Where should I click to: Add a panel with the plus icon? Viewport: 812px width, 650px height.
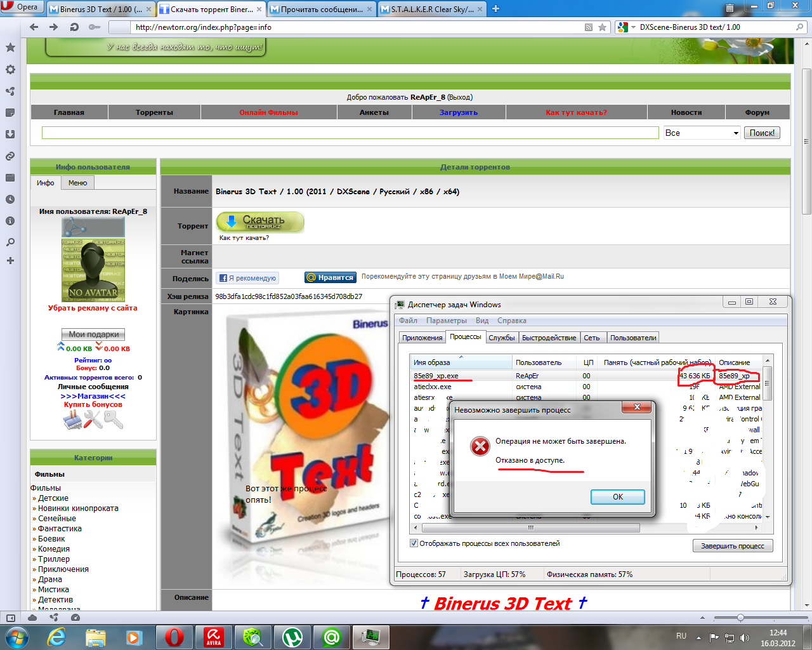(x=10, y=260)
